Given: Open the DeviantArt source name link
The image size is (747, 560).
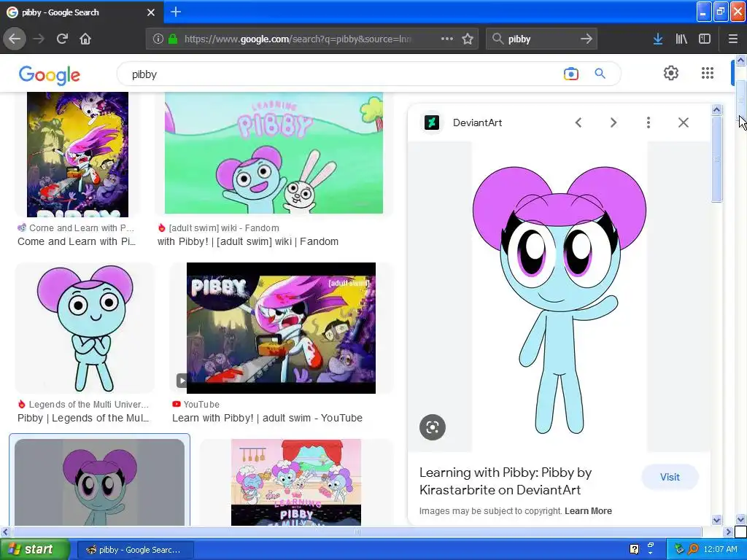Looking at the screenshot, I should pyautogui.click(x=477, y=122).
